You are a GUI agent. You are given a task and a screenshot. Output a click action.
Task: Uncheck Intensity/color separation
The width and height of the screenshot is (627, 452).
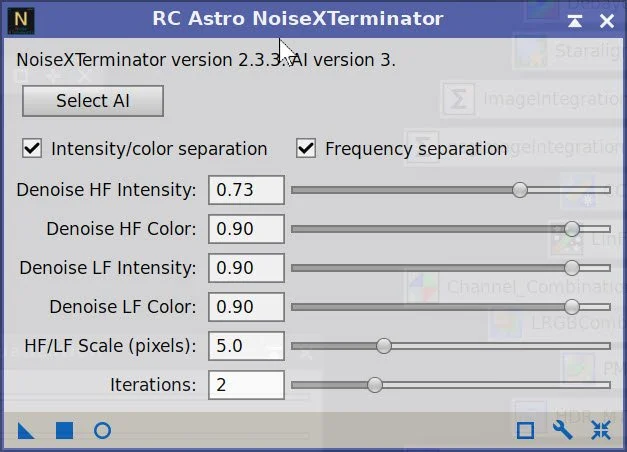point(32,148)
